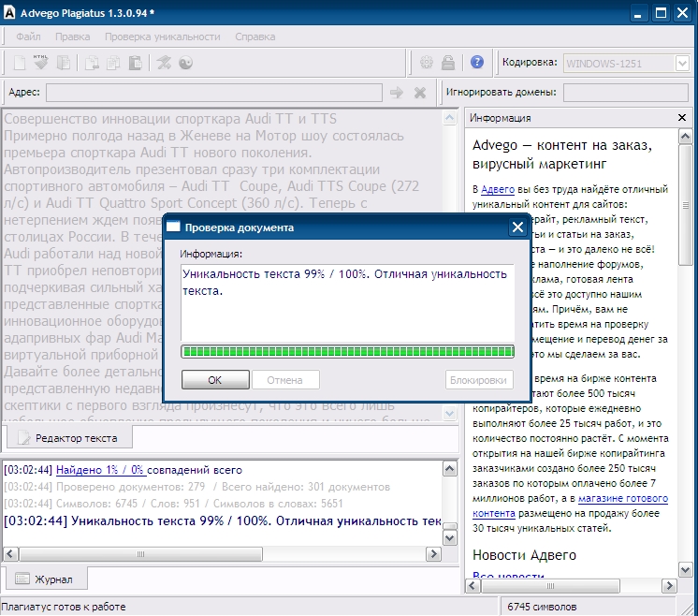Click the new document toolbar icon
Viewport: 698px width, 616px height.
[x=19, y=64]
